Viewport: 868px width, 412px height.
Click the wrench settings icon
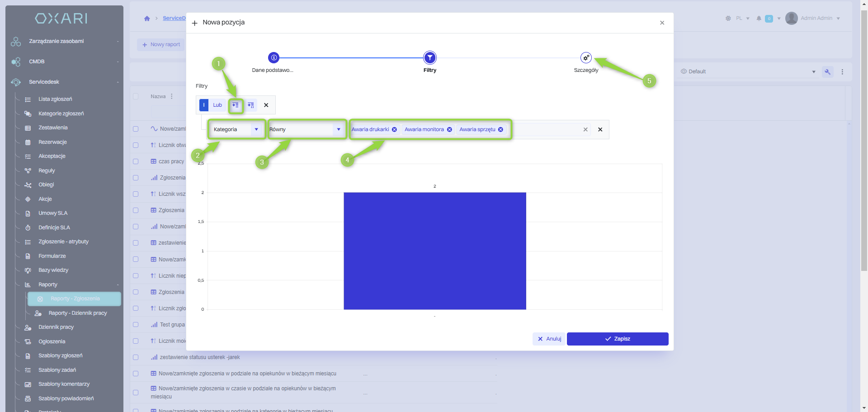point(827,72)
